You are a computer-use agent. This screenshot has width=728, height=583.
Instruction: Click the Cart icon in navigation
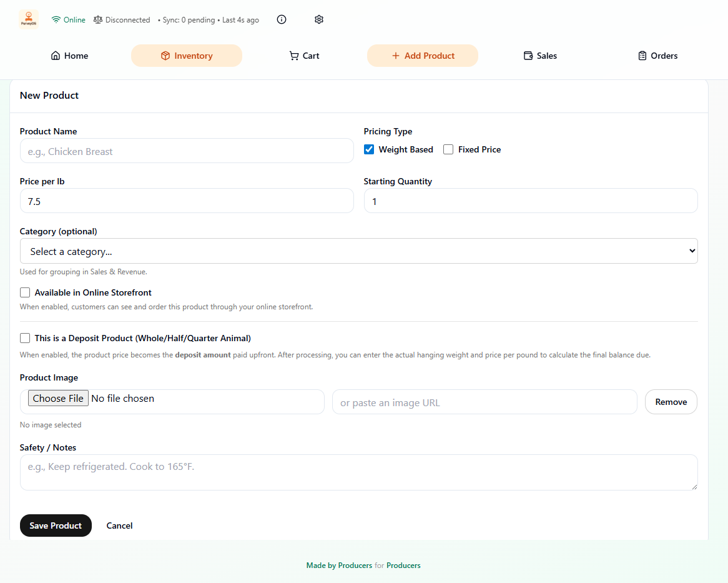(293, 56)
